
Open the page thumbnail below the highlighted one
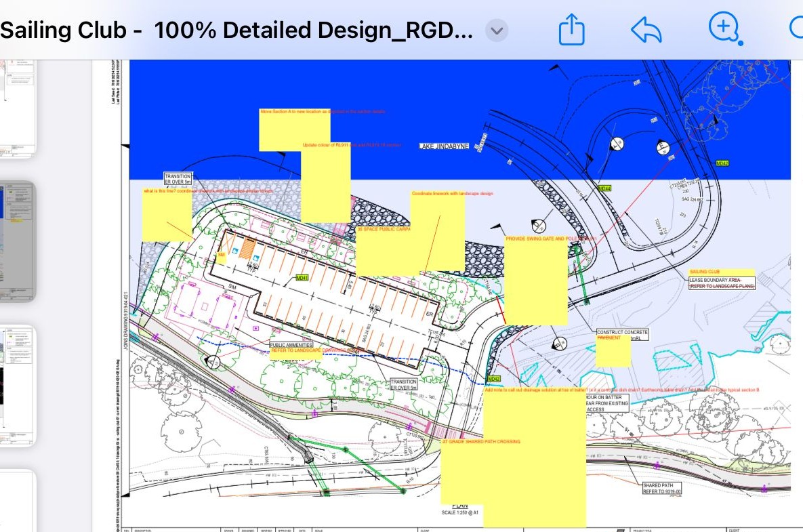click(16, 384)
